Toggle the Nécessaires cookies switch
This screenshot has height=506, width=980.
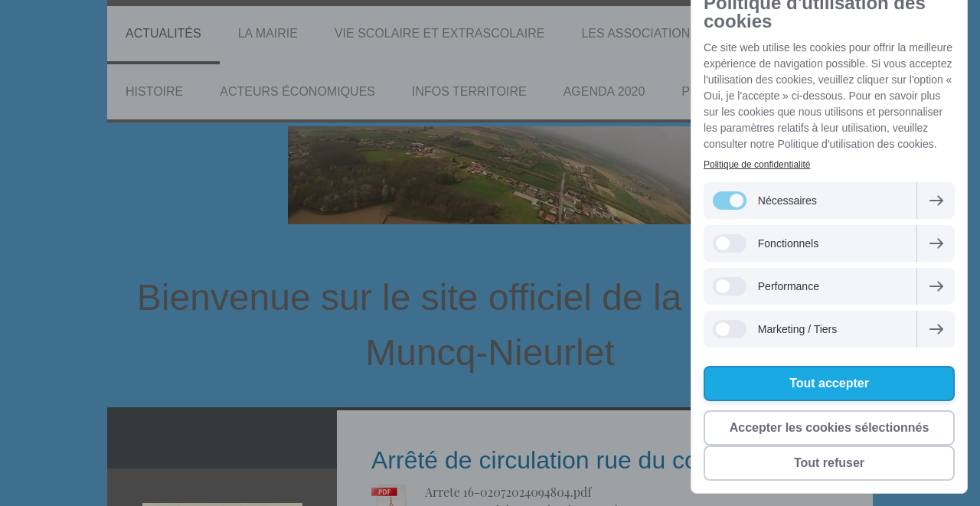pos(729,200)
